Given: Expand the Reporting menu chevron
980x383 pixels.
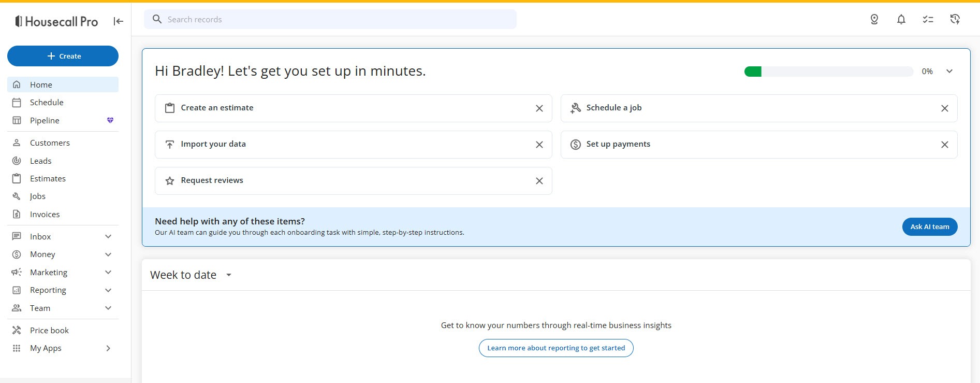Looking at the screenshot, I should click(x=108, y=290).
